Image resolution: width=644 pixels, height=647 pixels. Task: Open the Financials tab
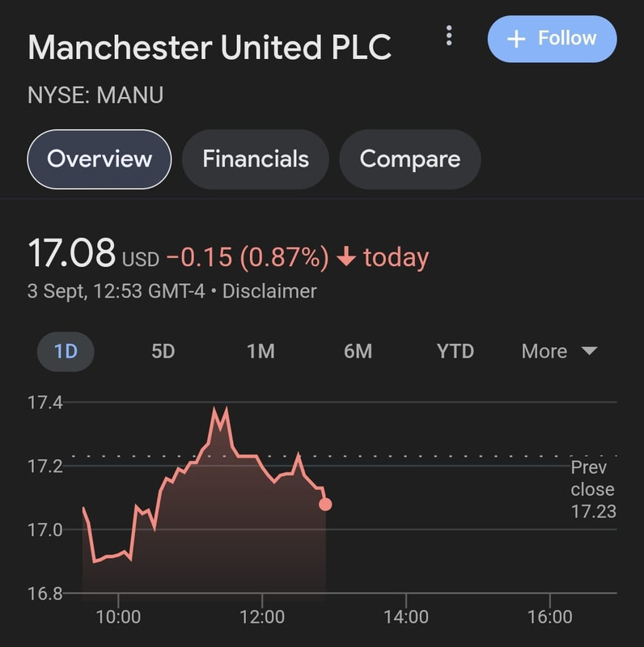click(256, 159)
